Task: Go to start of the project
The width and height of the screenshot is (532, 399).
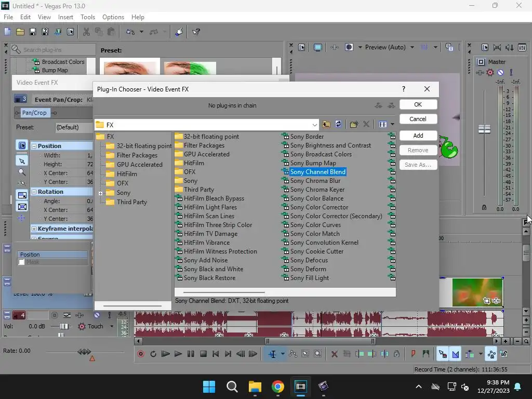Action: coord(216,354)
